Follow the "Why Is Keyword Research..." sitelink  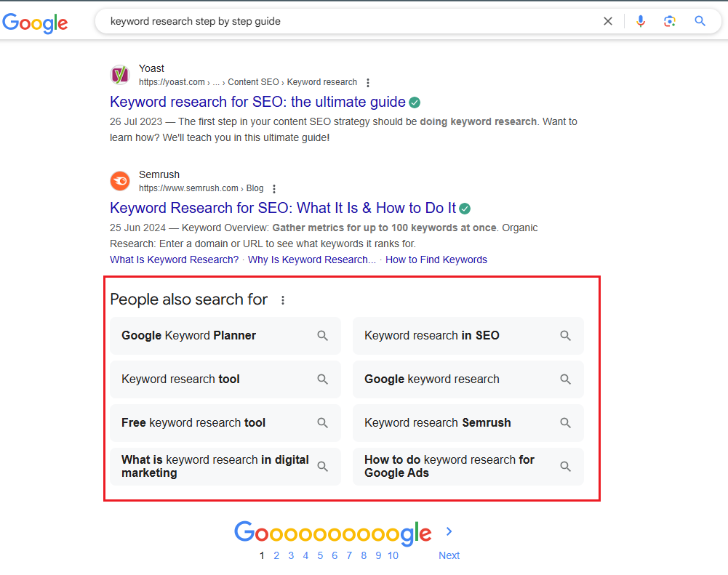point(312,260)
